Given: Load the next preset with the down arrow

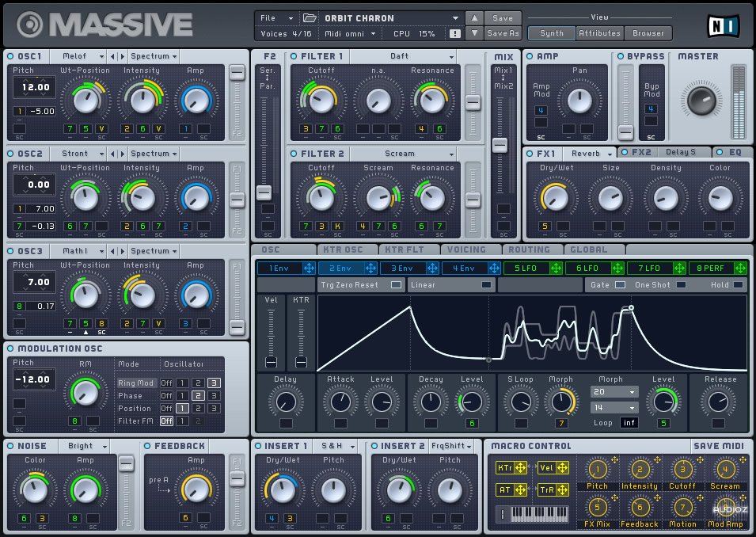Looking at the screenshot, I should tap(474, 33).
